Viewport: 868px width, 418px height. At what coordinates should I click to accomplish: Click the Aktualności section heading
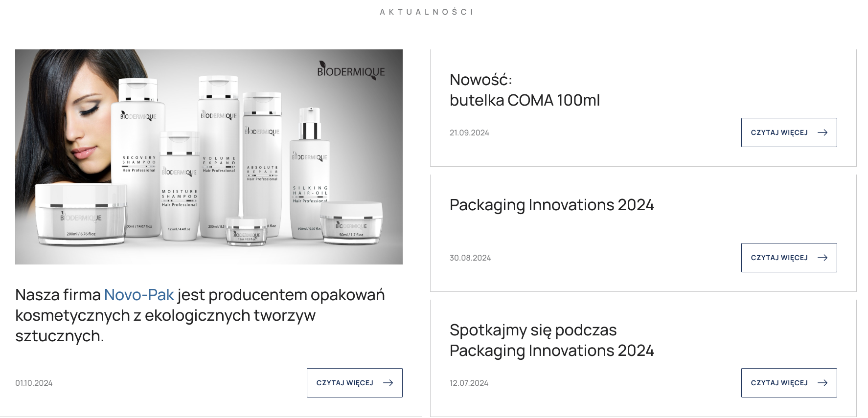coord(426,12)
